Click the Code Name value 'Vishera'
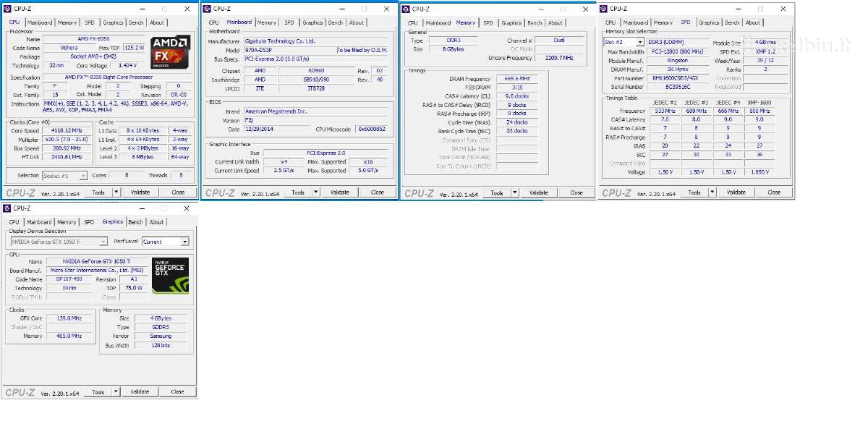The height and width of the screenshot is (429, 868). point(69,48)
